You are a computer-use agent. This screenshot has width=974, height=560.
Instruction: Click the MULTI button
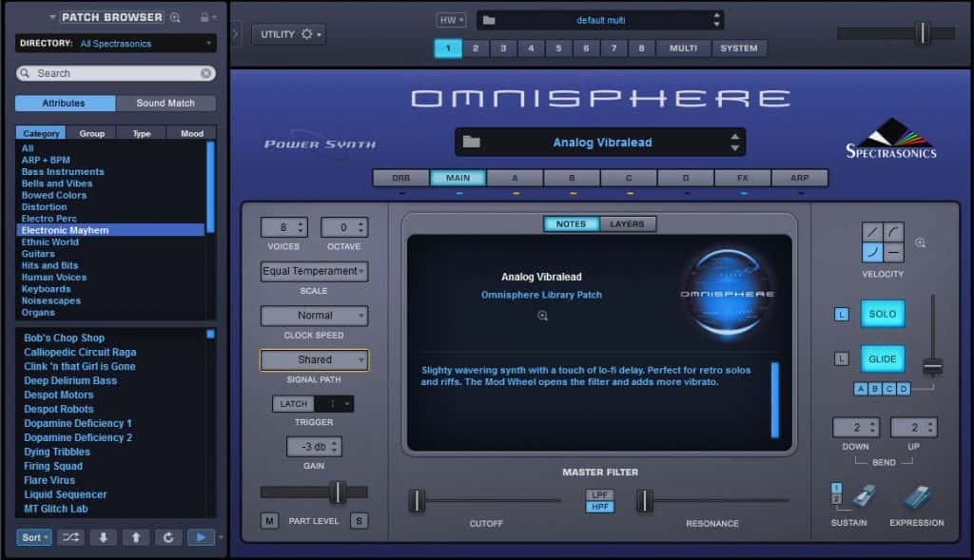tap(683, 48)
